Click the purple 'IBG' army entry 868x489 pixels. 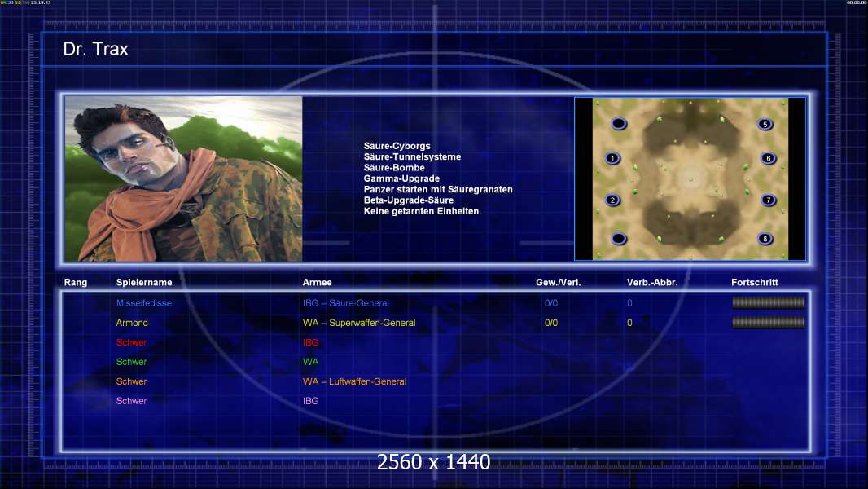point(310,401)
